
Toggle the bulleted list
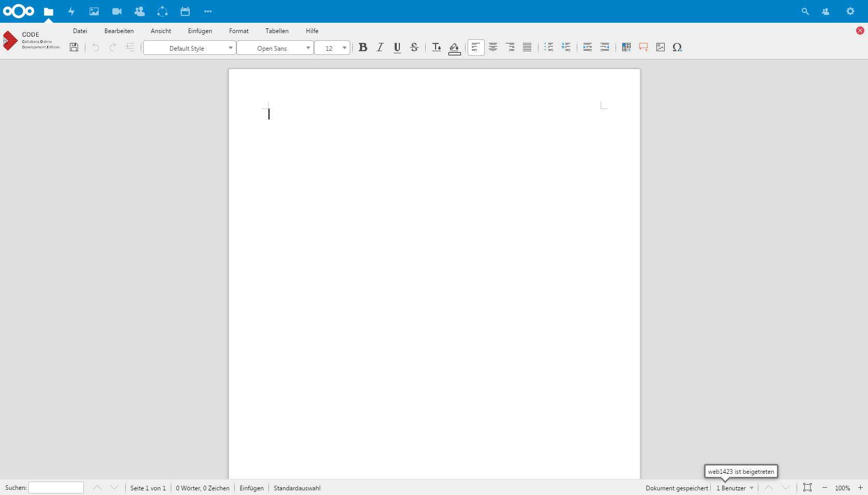click(x=549, y=47)
